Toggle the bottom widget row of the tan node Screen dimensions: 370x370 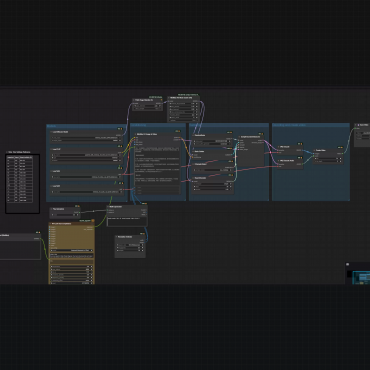click(71, 283)
